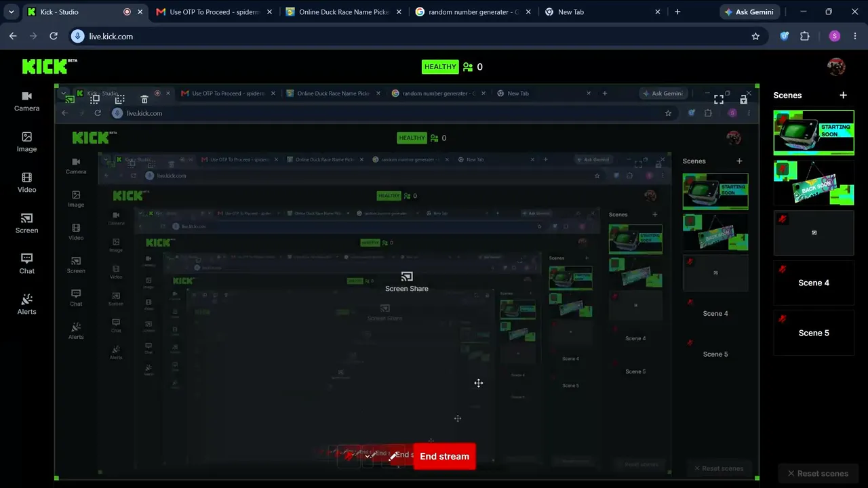Click the blue extension icon in the Chrome toolbar
The height and width of the screenshot is (488, 868).
pos(785,37)
